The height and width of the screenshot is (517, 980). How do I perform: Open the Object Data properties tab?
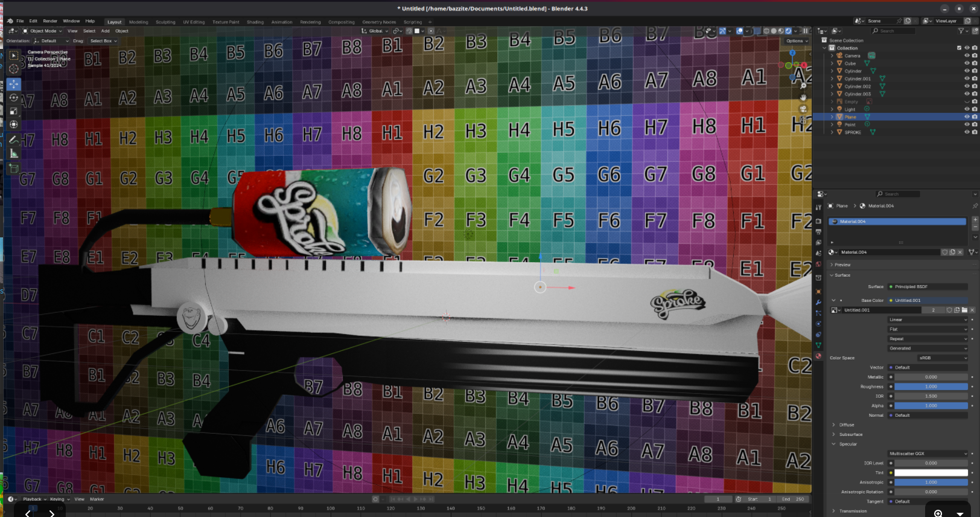coord(818,345)
